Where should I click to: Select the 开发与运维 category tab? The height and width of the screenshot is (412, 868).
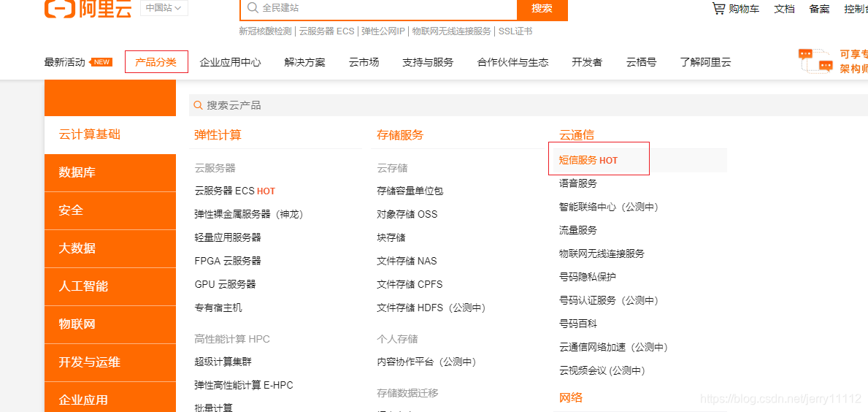pos(110,362)
